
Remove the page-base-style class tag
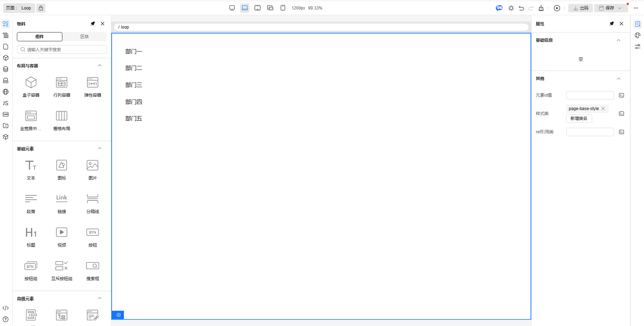coord(603,109)
